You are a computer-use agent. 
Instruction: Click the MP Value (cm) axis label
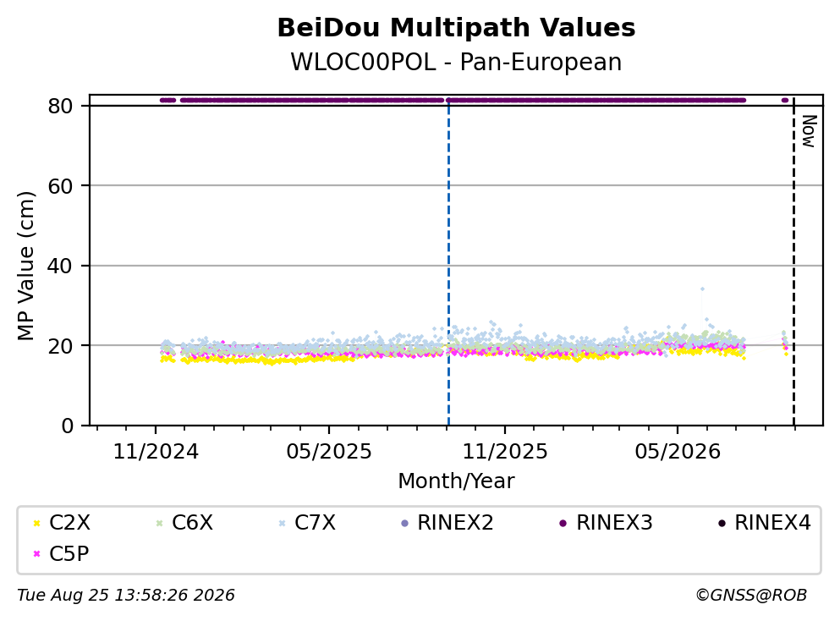pos(25,267)
